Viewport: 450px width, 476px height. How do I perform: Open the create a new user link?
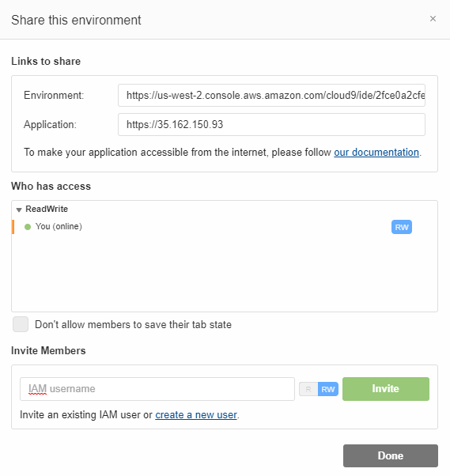[196, 414]
